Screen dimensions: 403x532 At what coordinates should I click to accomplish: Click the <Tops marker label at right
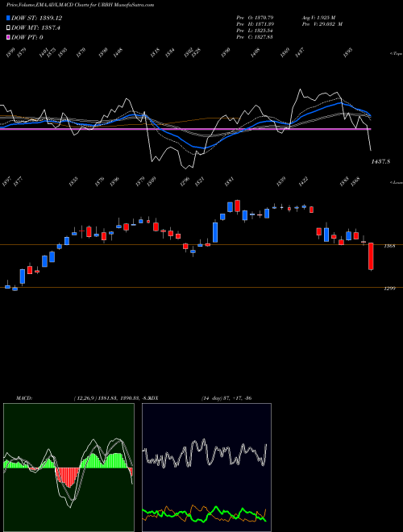point(397,54)
